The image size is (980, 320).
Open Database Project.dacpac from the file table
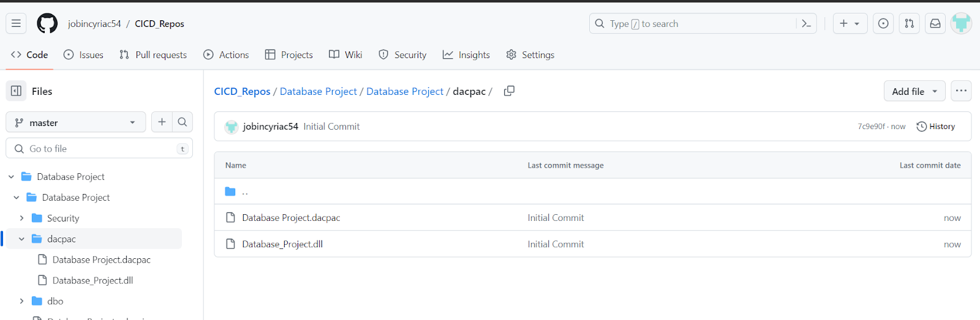pyautogui.click(x=291, y=218)
